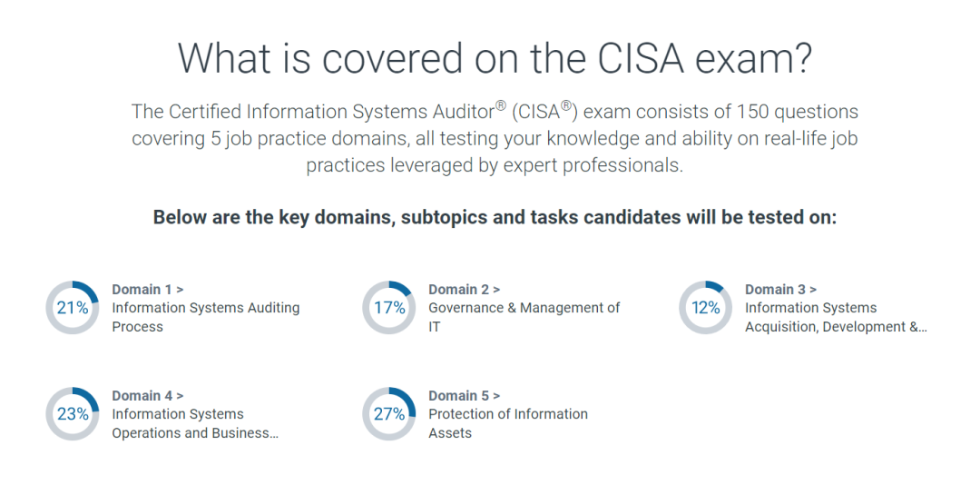Select Governance & Management of IT link
980x485 pixels.
[524, 317]
